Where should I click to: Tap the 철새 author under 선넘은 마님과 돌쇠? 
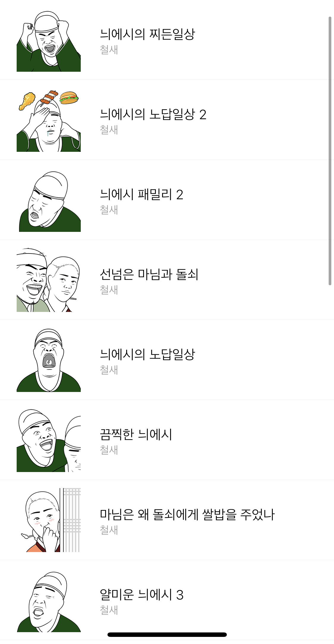[x=109, y=290]
